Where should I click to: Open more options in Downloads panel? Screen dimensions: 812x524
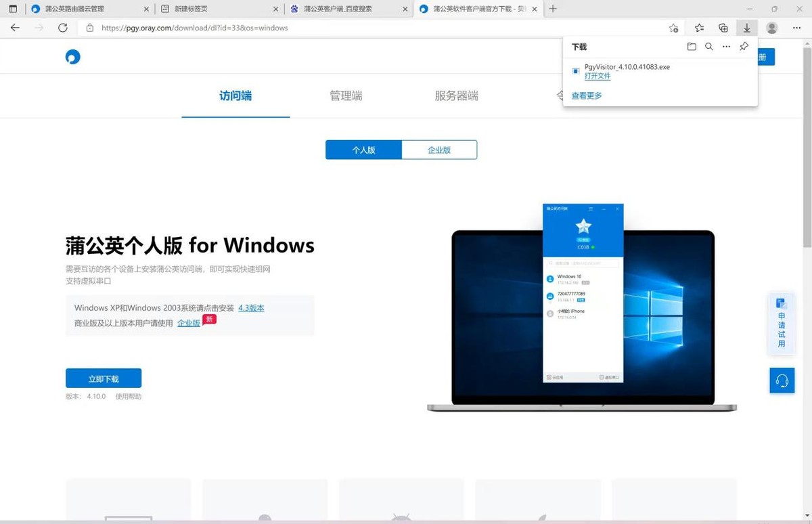pyautogui.click(x=727, y=47)
